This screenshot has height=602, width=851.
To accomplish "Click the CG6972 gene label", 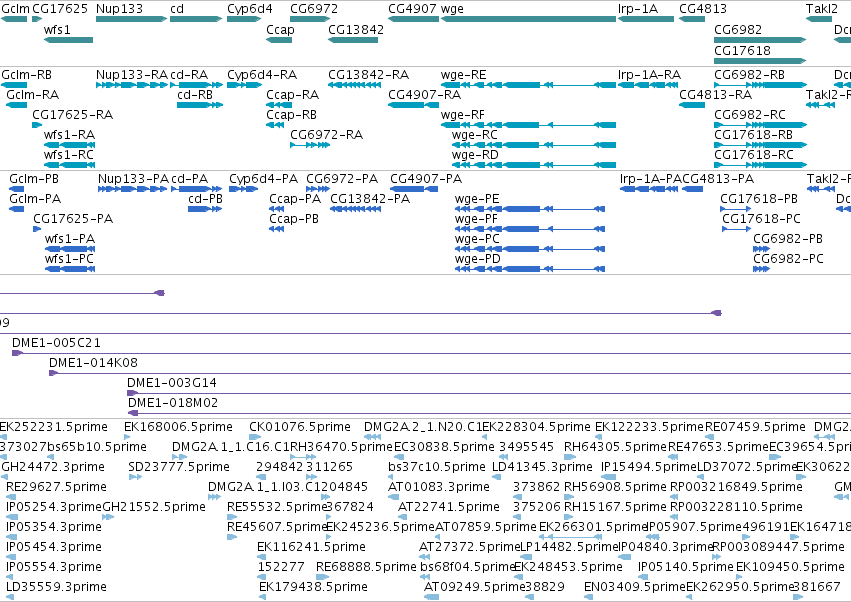I will point(314,9).
